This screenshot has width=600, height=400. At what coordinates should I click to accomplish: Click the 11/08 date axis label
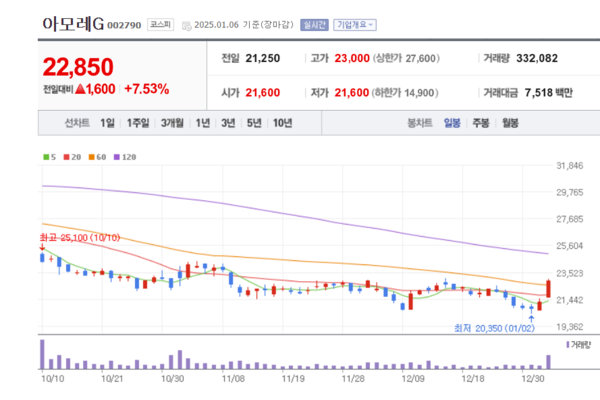(x=233, y=379)
